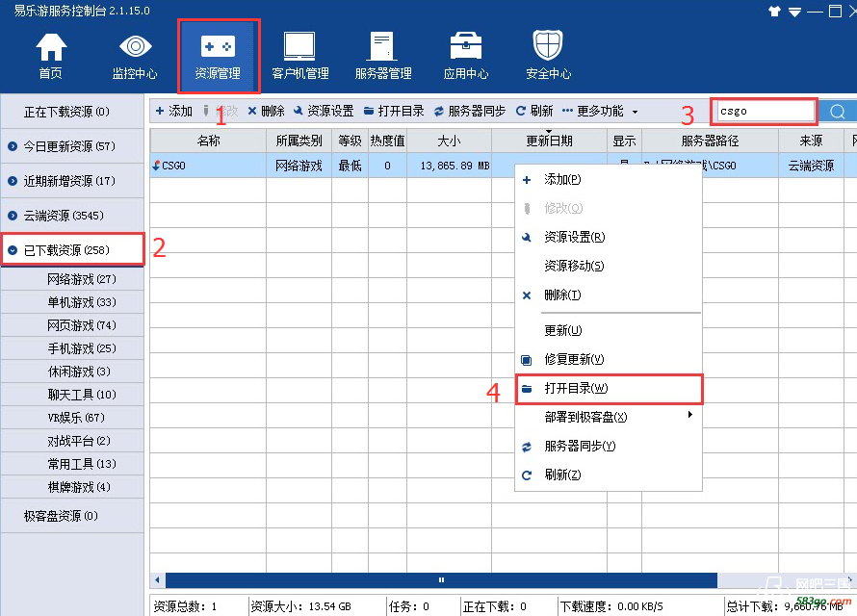Image resolution: width=857 pixels, height=616 pixels.
Task: Select 极客盘资源 (0) in sidebar
Action: (x=72, y=516)
